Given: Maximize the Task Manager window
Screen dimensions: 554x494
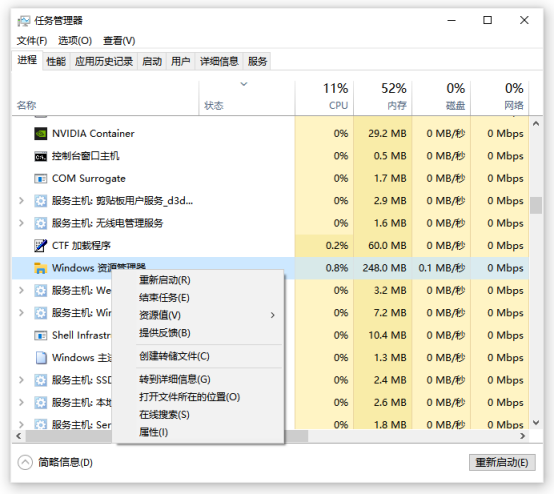Looking at the screenshot, I should pos(488,20).
